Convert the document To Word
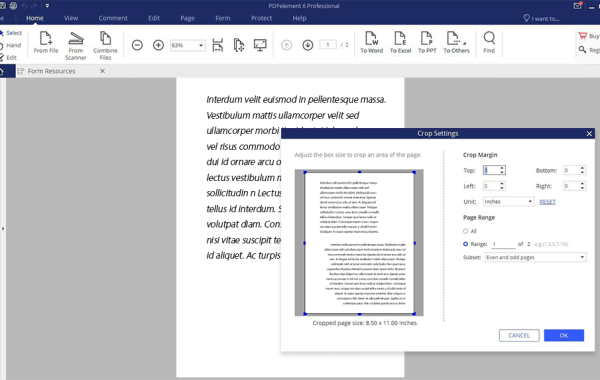The image size is (600, 380). click(372, 42)
